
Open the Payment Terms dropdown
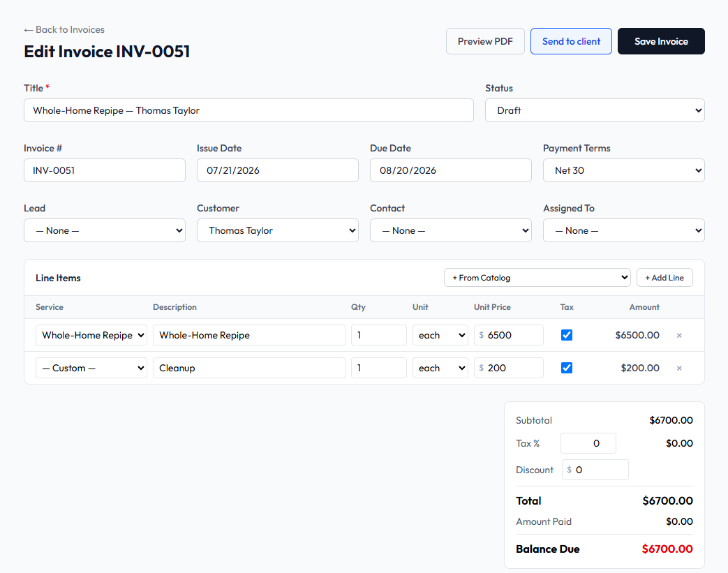click(623, 170)
